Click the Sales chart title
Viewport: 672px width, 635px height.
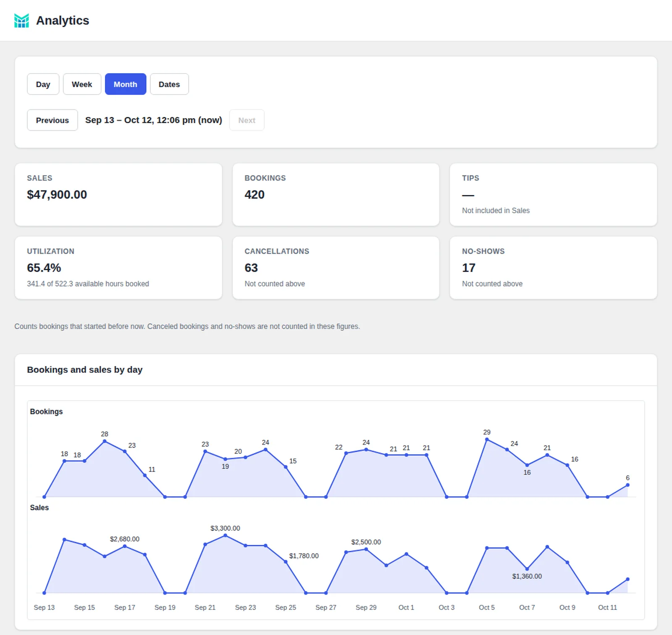tap(39, 508)
